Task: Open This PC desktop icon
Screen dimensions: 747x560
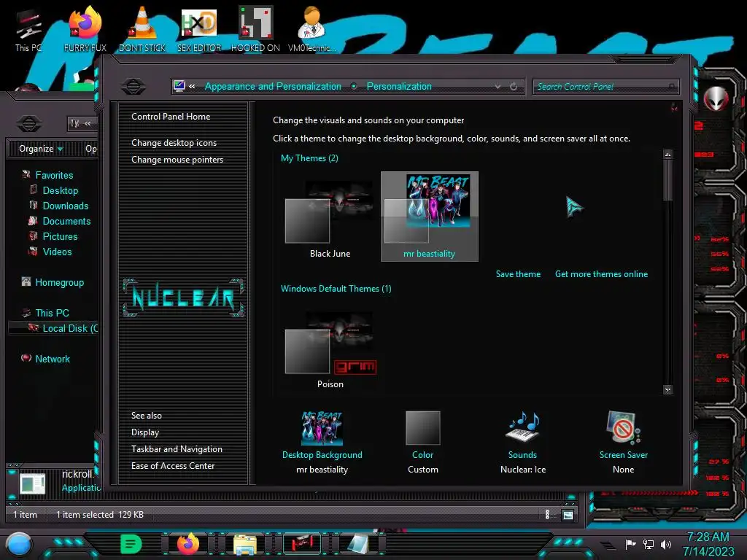Action: point(28,29)
